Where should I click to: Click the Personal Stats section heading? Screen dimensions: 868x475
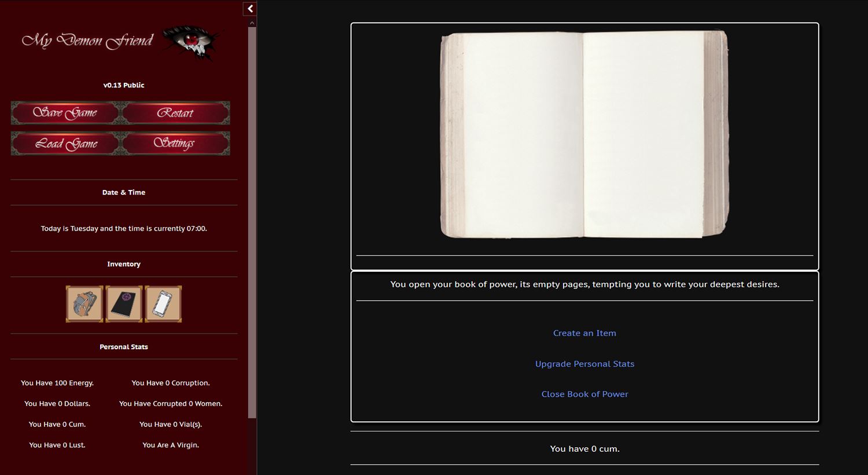tap(124, 347)
